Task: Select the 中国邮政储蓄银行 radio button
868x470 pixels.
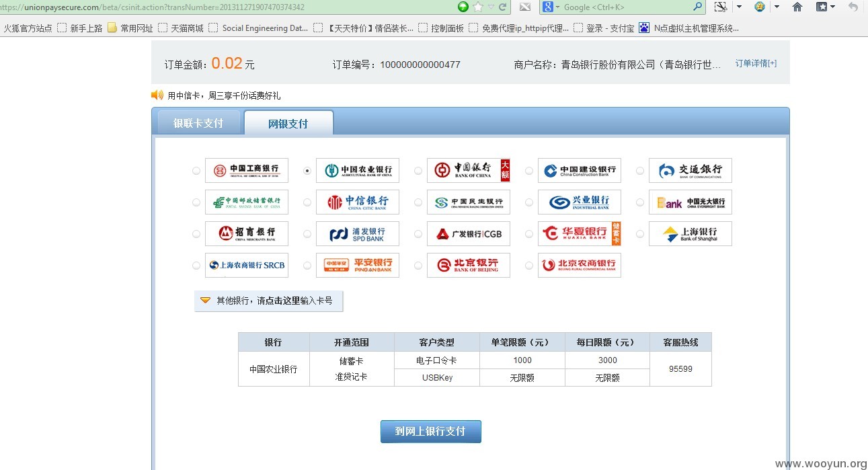Action: coord(196,202)
